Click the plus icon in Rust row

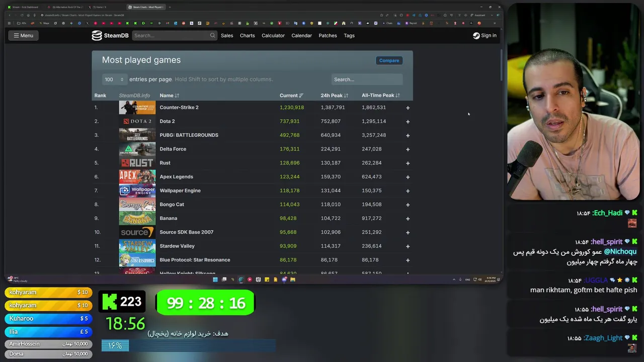point(408,163)
